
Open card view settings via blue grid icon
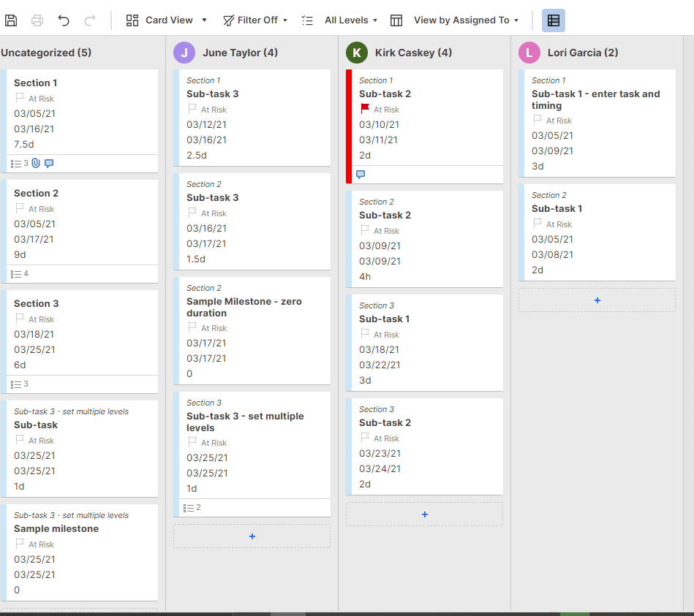tap(554, 20)
